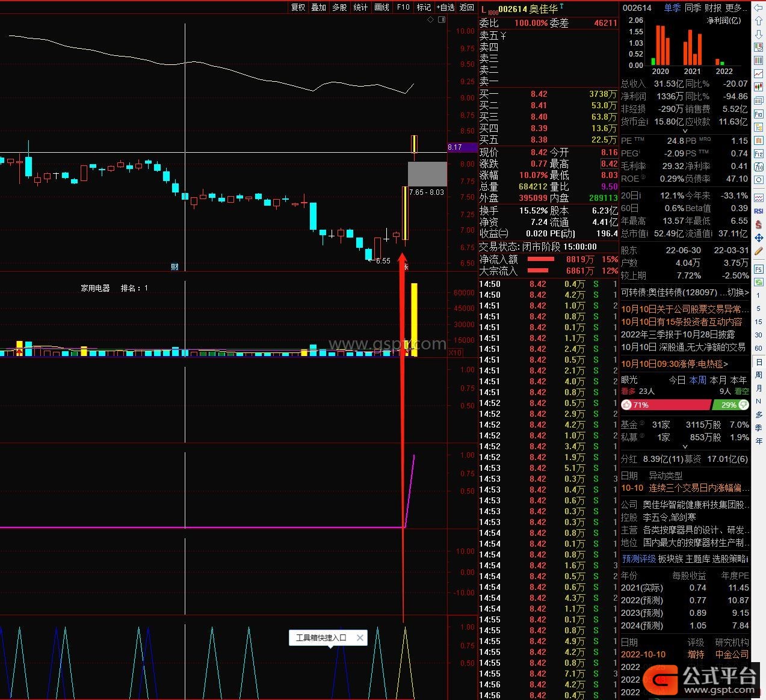This screenshot has height=700, width=766.
Task: Select the weekly 周 period
Action: [759, 375]
